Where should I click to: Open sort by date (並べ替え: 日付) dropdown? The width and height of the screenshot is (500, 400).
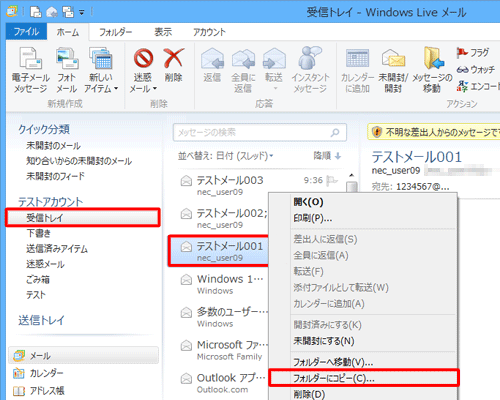coord(226,156)
